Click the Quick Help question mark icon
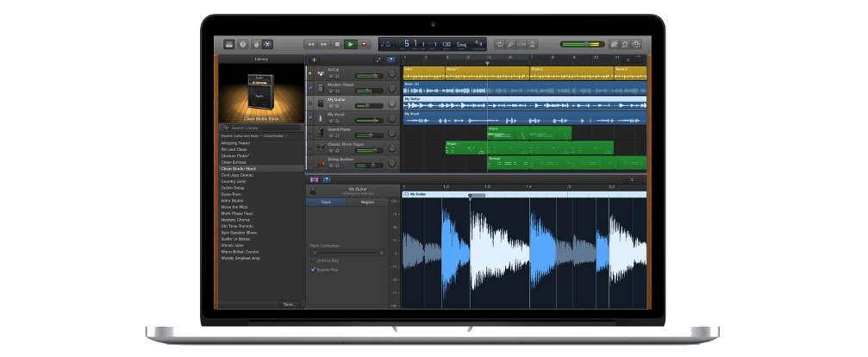The width and height of the screenshot is (868, 357). tap(243, 44)
